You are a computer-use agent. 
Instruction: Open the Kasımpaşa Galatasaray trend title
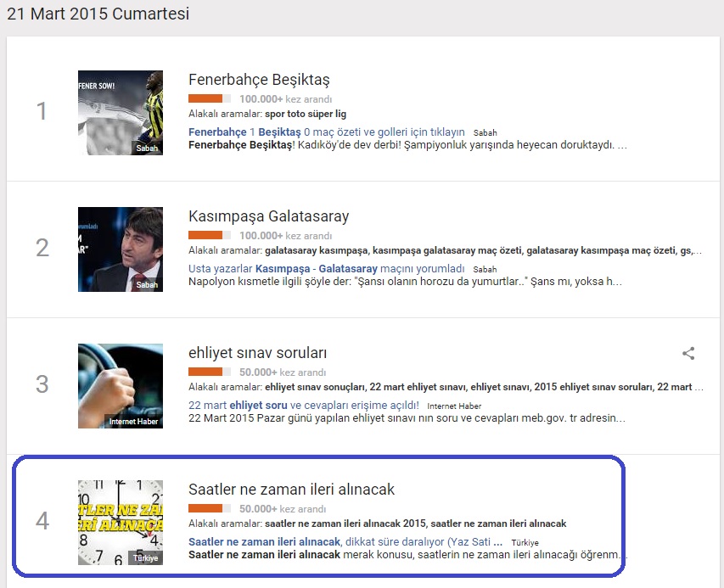pos(269,216)
